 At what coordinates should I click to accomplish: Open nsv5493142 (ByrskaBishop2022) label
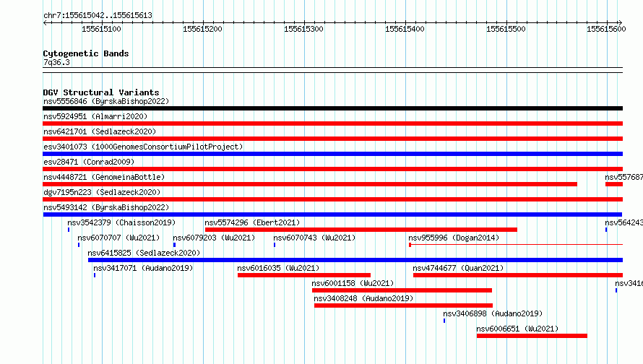(106, 207)
